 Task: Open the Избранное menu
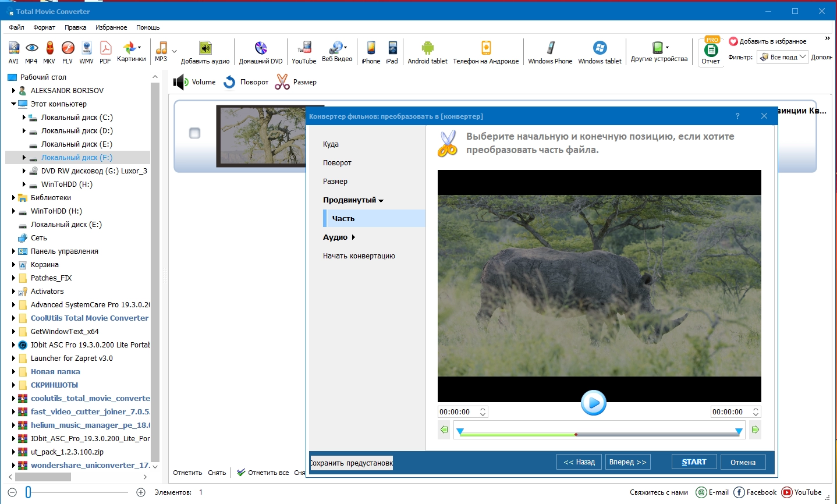coord(111,27)
